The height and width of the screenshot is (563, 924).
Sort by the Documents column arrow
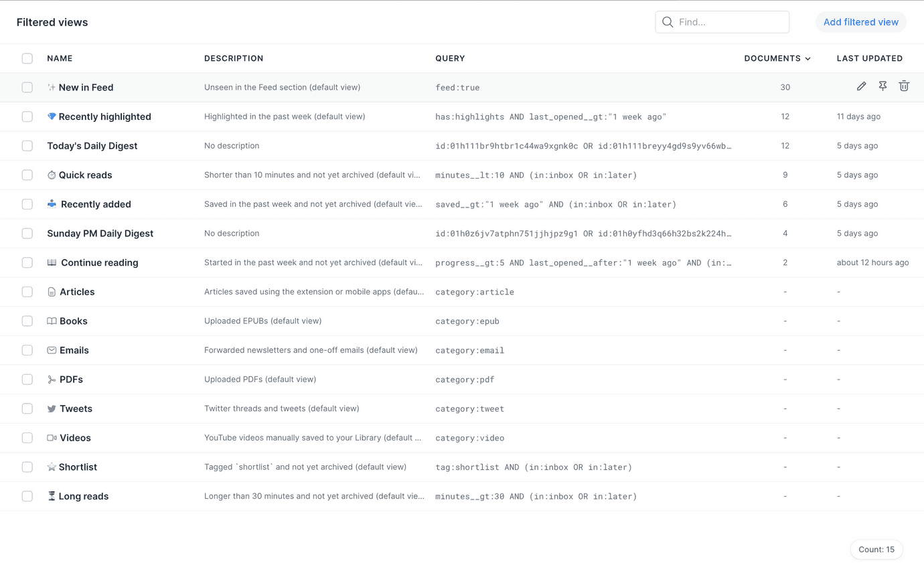(807, 59)
